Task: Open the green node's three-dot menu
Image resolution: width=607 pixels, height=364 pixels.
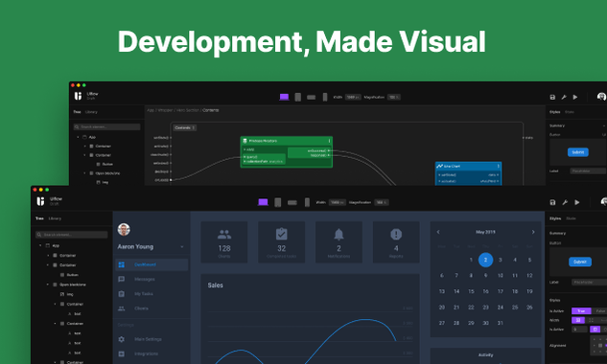Action: tap(330, 141)
